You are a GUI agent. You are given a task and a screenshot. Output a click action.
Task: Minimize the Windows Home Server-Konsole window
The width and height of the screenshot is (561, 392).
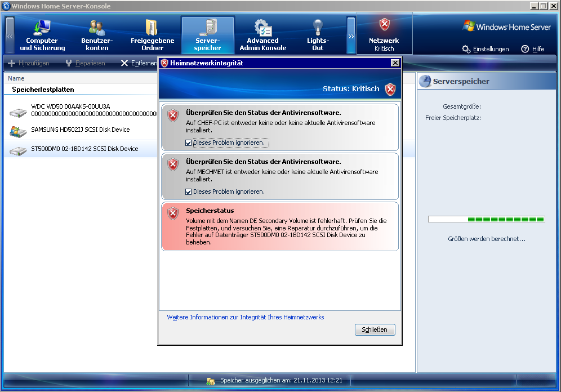534,6
